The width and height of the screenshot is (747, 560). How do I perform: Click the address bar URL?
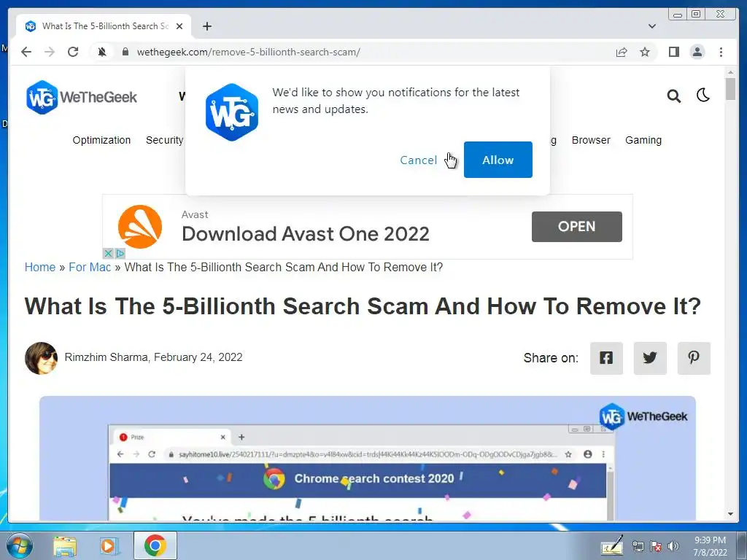coord(248,52)
